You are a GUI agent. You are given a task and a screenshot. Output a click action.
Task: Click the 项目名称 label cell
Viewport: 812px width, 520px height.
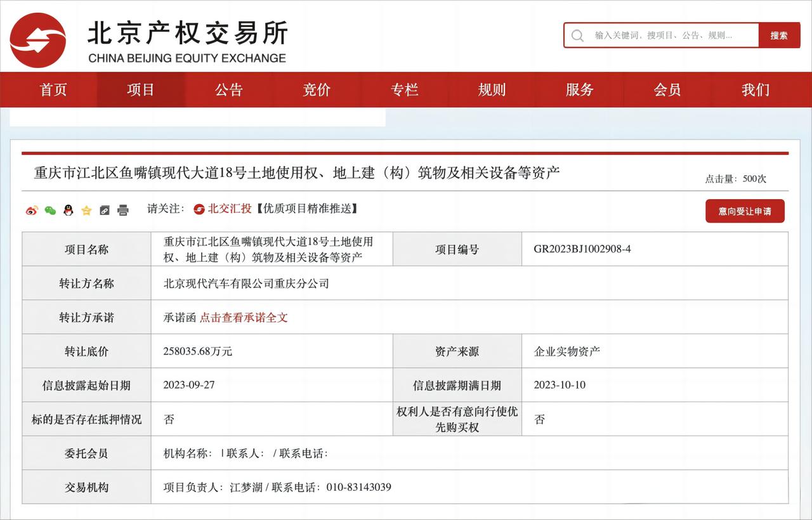[86, 249]
